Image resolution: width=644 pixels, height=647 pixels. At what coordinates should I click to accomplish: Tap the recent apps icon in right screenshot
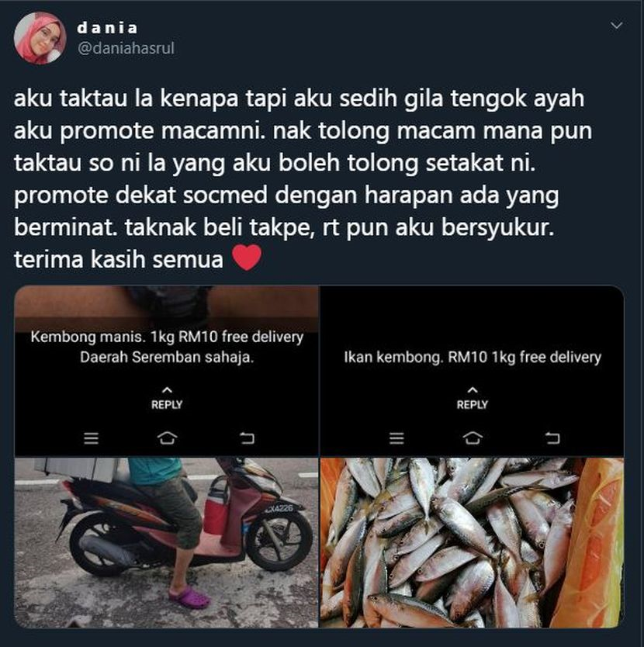click(396, 438)
